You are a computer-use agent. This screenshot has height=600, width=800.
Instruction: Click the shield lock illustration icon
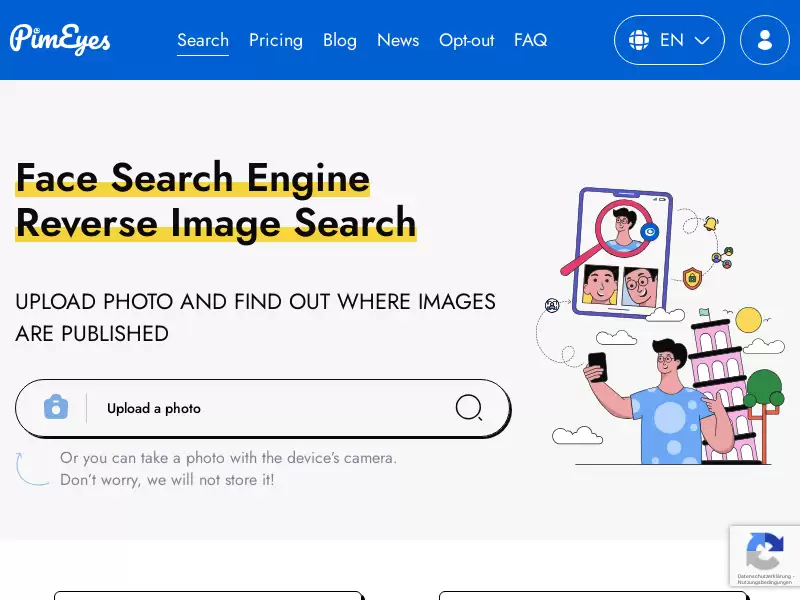[x=692, y=278]
